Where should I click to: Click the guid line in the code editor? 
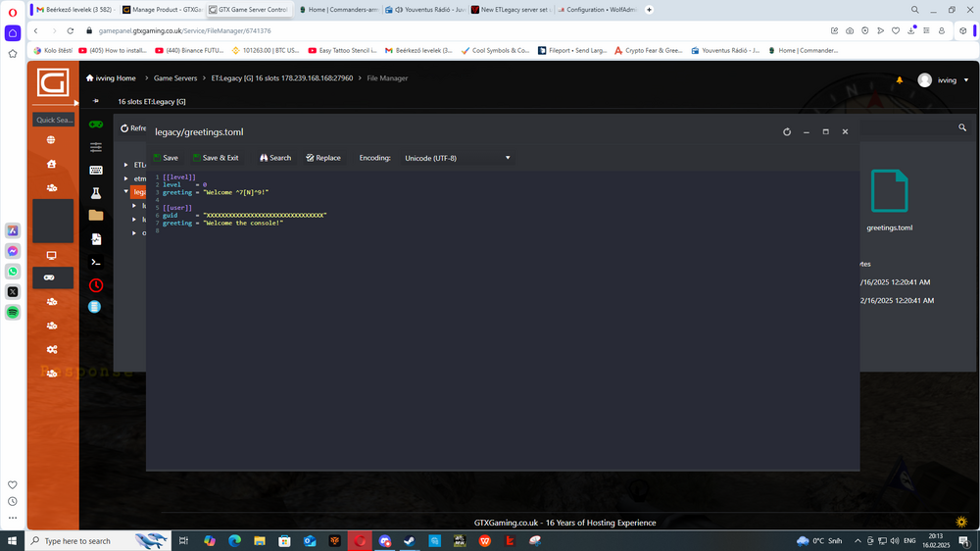click(244, 215)
